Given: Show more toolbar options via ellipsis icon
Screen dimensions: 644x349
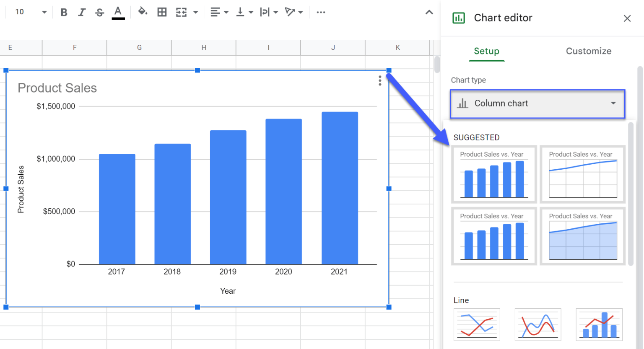Looking at the screenshot, I should pos(321,12).
